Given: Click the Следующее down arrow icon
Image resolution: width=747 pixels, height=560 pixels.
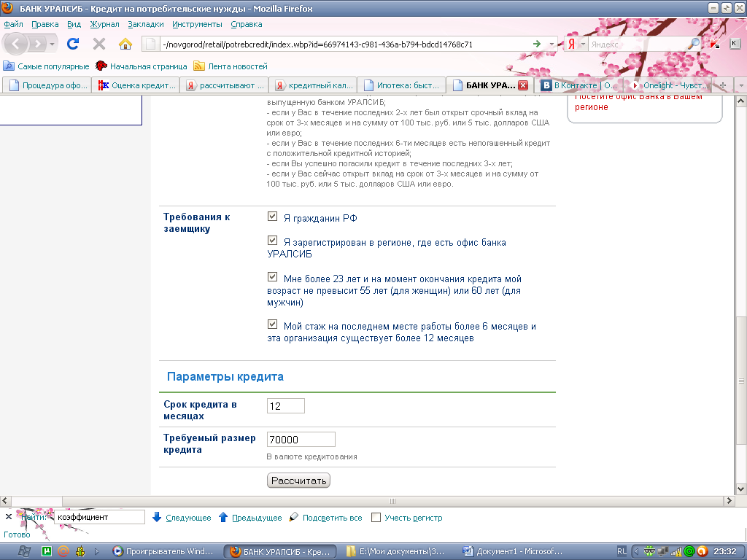Looking at the screenshot, I should [x=156, y=517].
